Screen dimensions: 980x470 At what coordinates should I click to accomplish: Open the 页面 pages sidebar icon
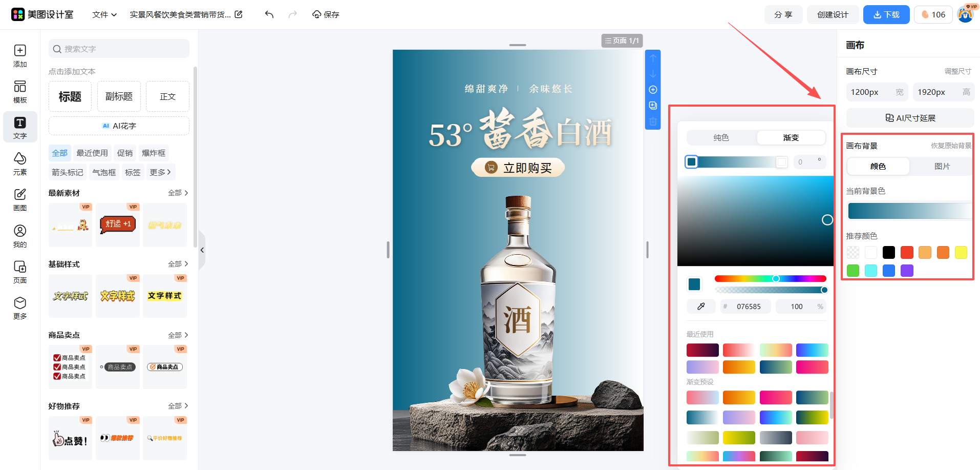tap(20, 272)
